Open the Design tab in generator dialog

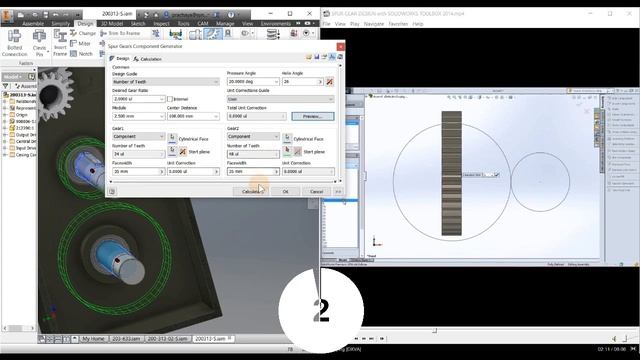[x=119, y=59]
